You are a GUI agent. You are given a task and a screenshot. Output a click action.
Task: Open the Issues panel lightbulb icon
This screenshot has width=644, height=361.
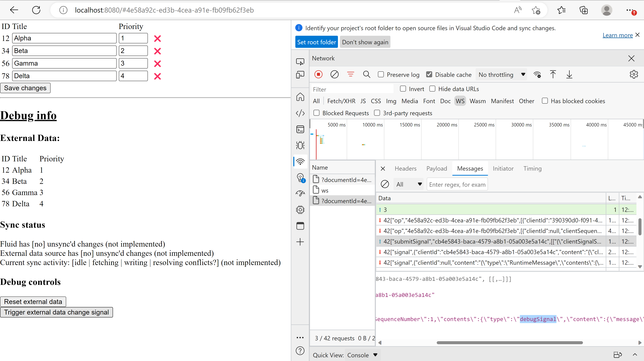300,178
